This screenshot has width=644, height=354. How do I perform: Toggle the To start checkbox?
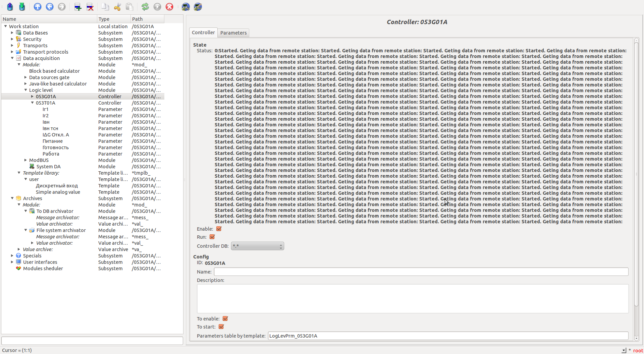coord(221,327)
